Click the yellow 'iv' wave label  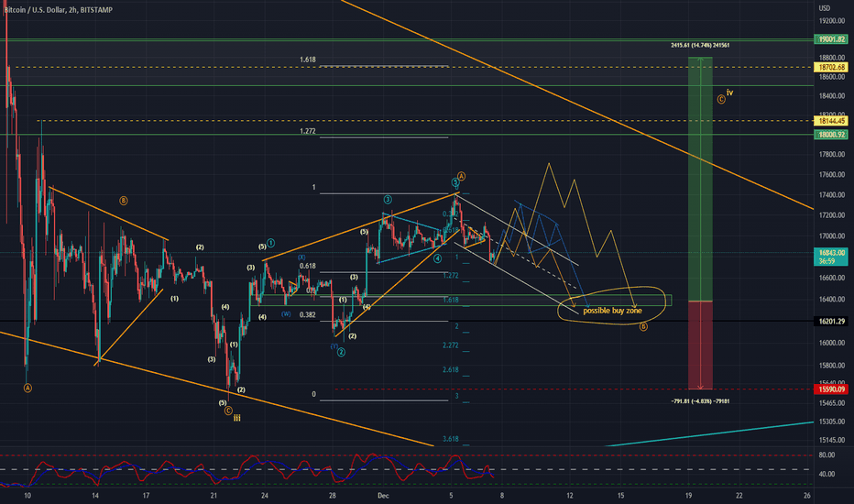(729, 93)
